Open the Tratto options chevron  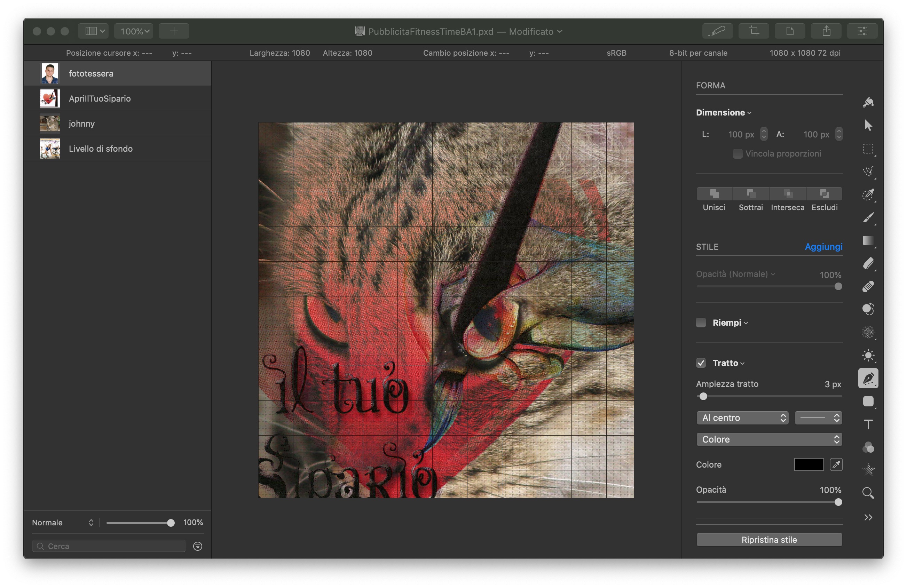pos(742,363)
